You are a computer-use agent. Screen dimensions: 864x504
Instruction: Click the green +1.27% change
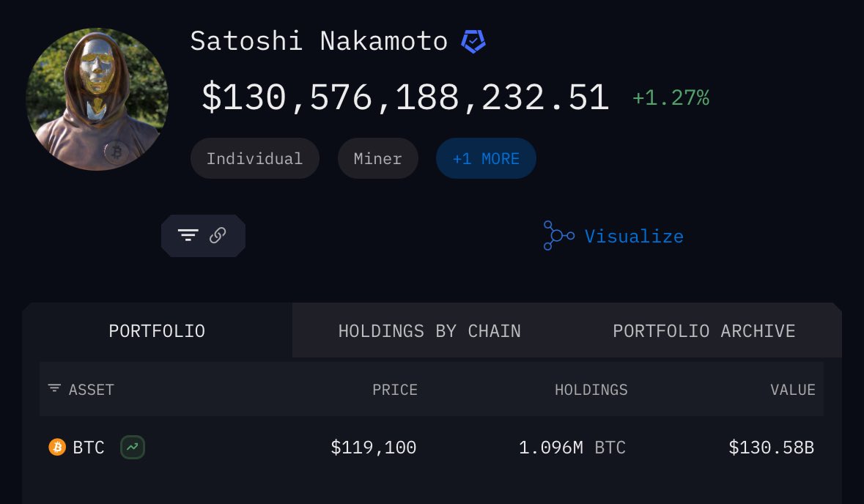click(x=671, y=97)
